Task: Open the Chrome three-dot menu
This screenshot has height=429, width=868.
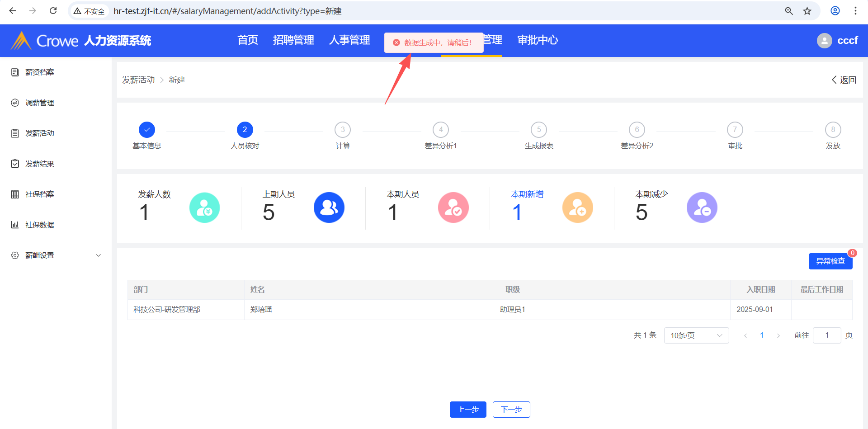Action: pos(855,11)
